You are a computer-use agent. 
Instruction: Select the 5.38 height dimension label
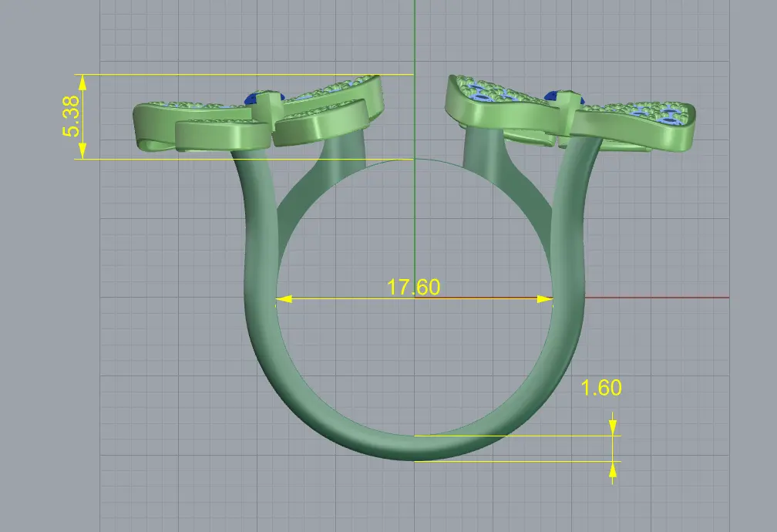pos(72,116)
